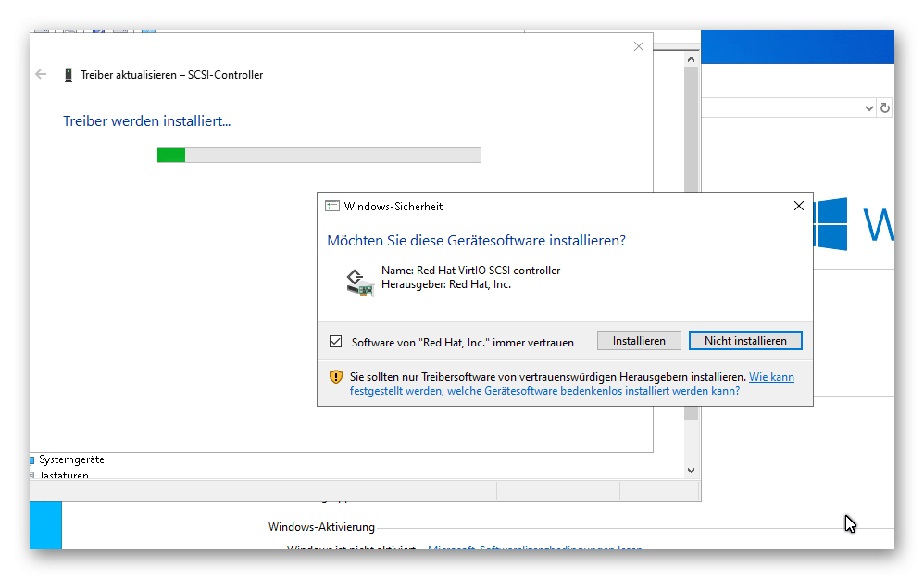Click the refresh icon in the background window
Screen dimensions: 924x579
(884, 107)
